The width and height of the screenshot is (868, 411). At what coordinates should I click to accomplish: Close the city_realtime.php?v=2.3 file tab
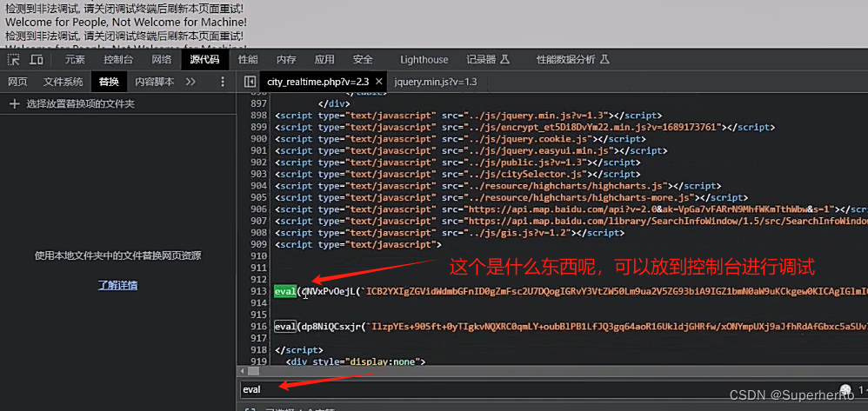coord(379,82)
